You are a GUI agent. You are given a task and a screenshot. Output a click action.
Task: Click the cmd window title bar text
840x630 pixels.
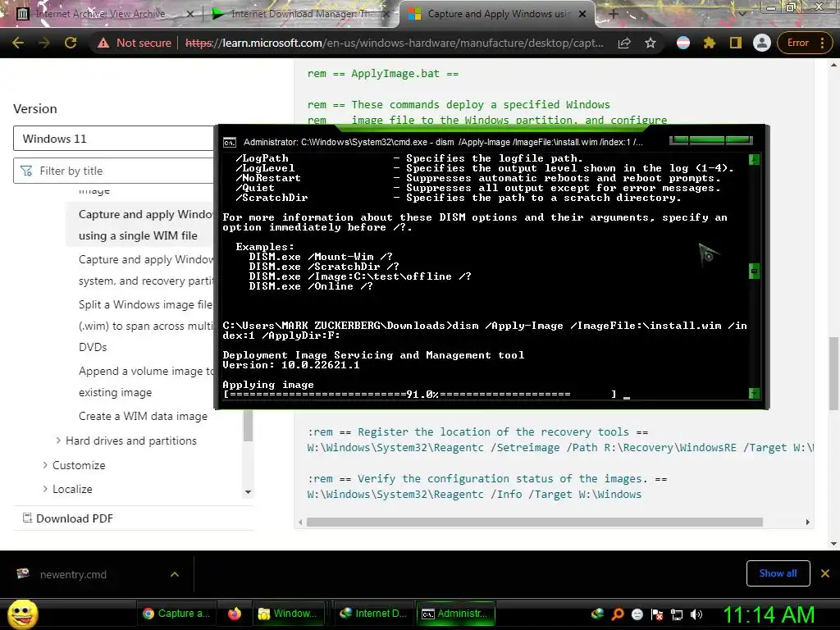[x=443, y=142]
